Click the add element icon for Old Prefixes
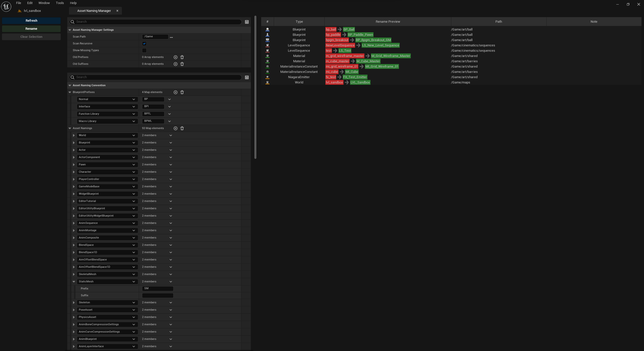Screen dimensions: 644x351 [176, 57]
